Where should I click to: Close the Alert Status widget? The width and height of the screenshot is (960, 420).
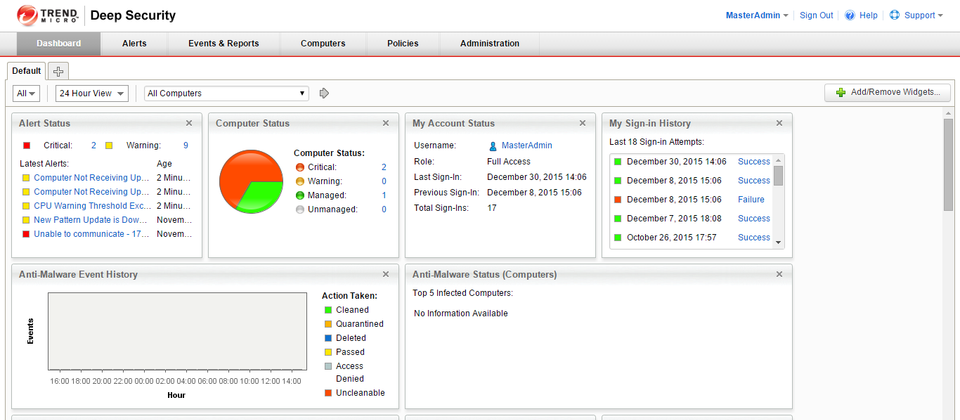[x=189, y=123]
